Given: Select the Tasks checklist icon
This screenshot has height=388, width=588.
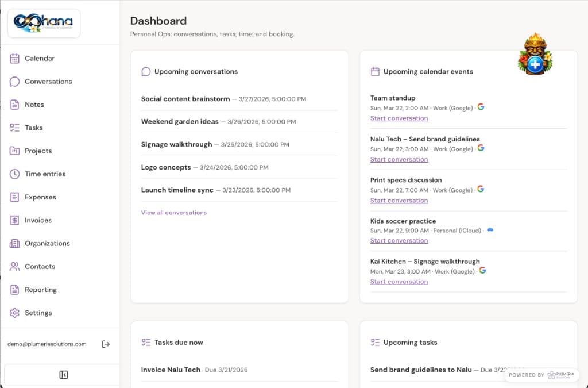Looking at the screenshot, I should tap(14, 128).
